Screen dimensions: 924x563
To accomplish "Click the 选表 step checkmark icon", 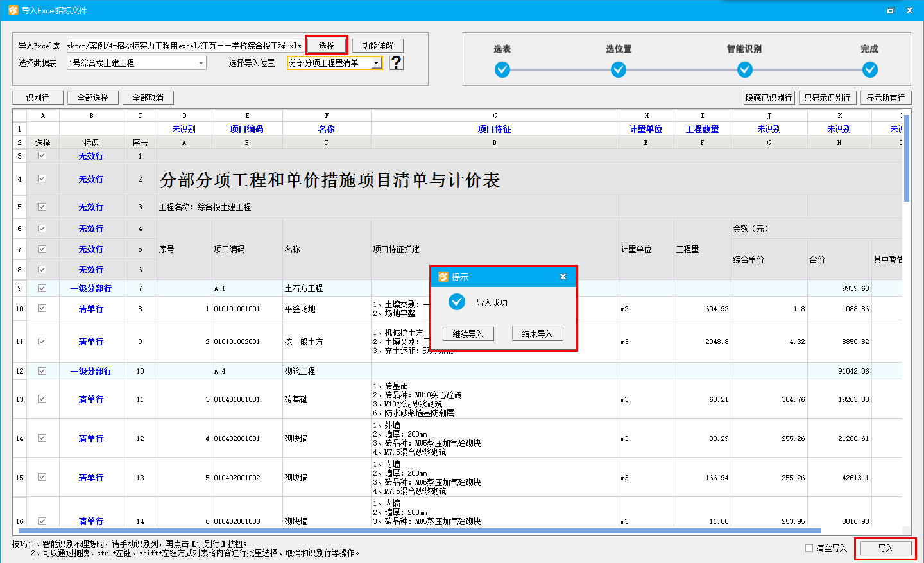I will 502,69.
